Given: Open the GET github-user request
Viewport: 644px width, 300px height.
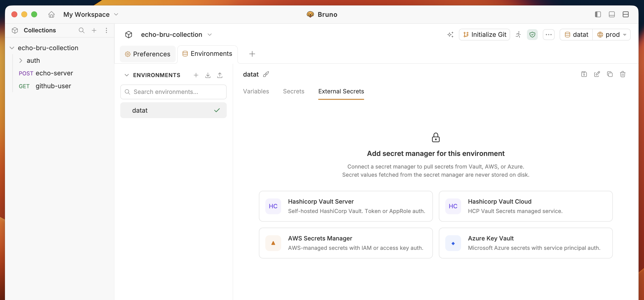Looking at the screenshot, I should click(45, 86).
